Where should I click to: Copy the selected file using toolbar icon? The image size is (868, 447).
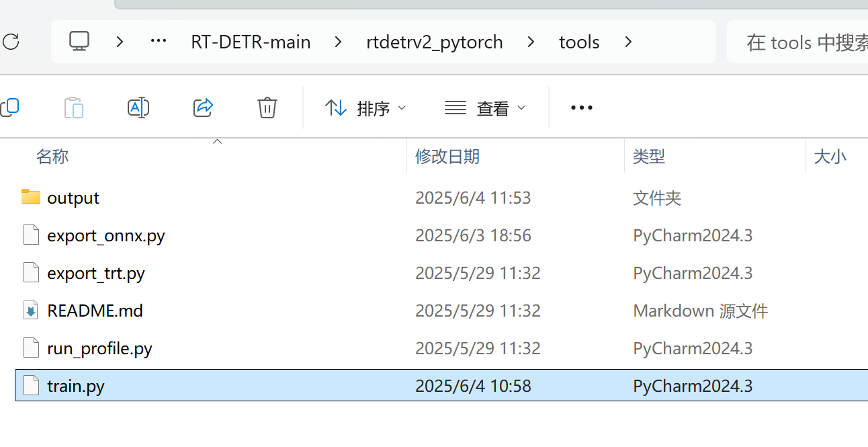(9, 107)
